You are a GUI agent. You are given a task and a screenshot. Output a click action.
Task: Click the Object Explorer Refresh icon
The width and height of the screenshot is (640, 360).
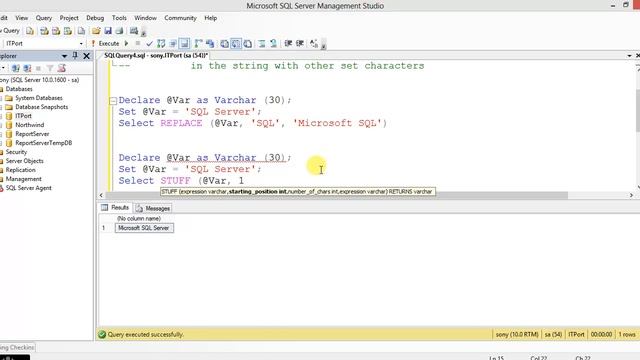62,68
